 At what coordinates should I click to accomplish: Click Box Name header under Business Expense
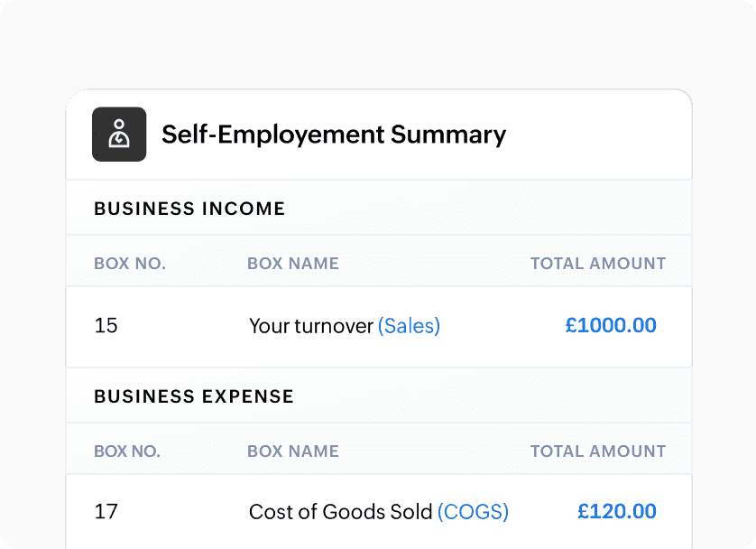pyautogui.click(x=293, y=451)
